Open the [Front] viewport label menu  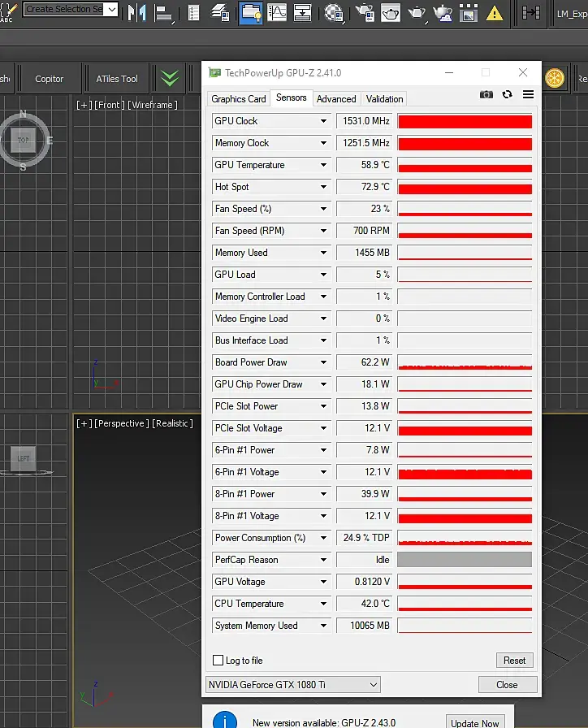tap(110, 105)
